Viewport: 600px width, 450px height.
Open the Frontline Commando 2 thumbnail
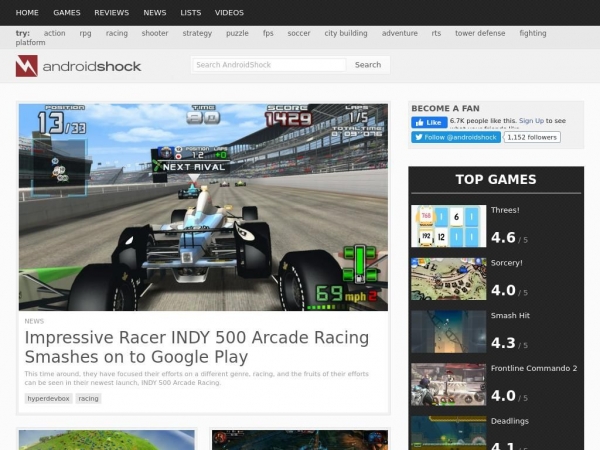point(448,385)
